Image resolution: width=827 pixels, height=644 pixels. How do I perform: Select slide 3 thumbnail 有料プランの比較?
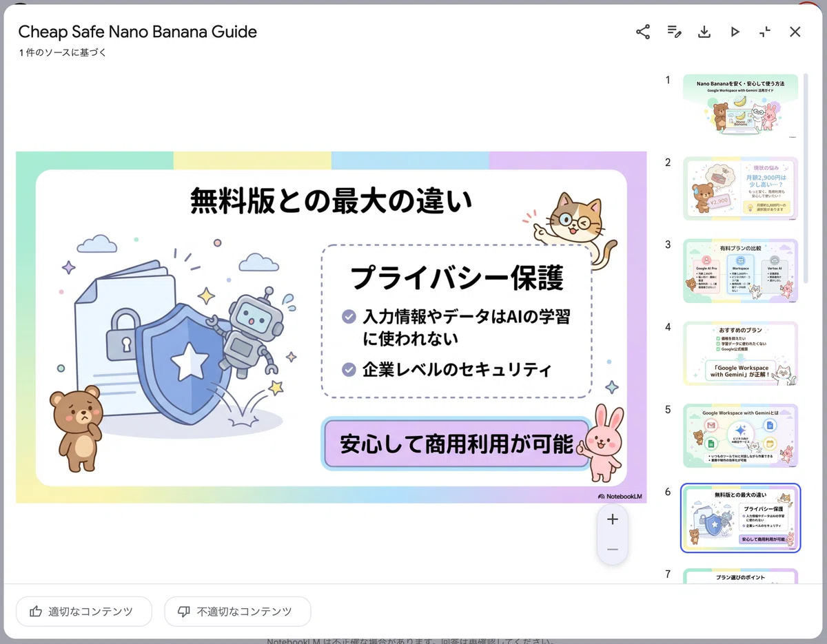tap(740, 271)
